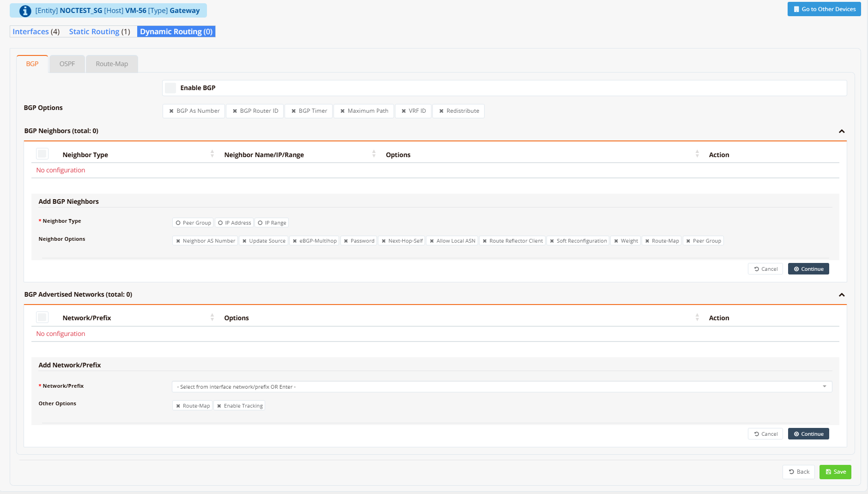Collapse the BGP Advertised Networks section

point(842,295)
